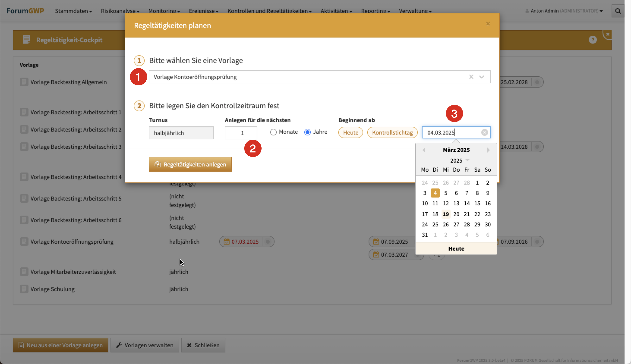This screenshot has width=631, height=364.
Task: Click the number field showing 1
Action: point(241,133)
